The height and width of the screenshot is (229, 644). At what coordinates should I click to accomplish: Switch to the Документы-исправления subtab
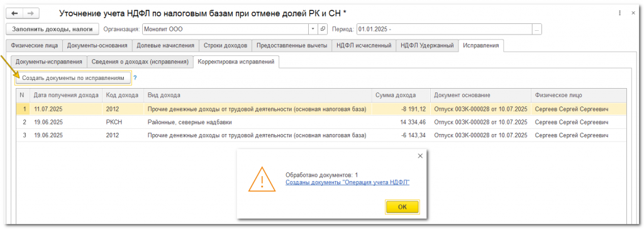coord(49,62)
